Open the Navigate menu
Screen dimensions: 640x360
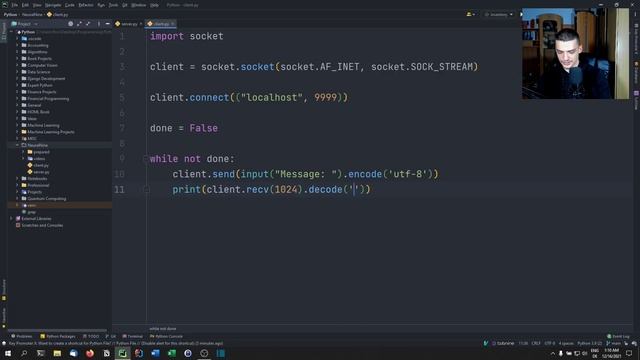click(53, 5)
